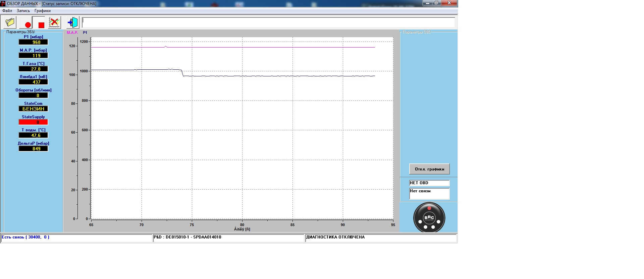Click the M.A.P. [мбар] parameter label
The image size is (644, 279).
click(33, 50)
